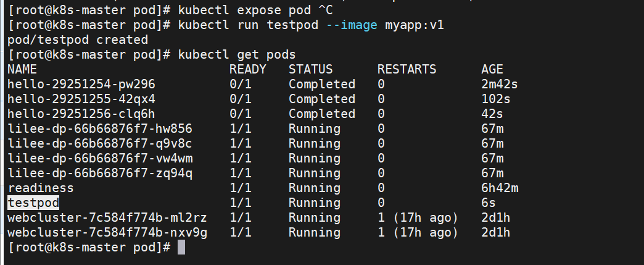Viewport: 644px width, 265px height.
Task: Click the readiness pod name
Action: [41, 188]
